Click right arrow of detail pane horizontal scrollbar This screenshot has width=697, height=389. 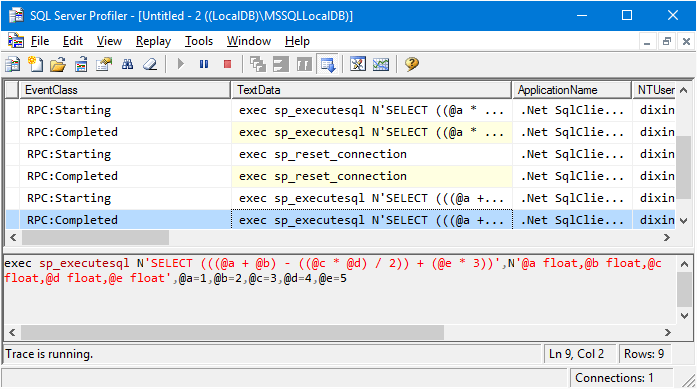(x=668, y=333)
